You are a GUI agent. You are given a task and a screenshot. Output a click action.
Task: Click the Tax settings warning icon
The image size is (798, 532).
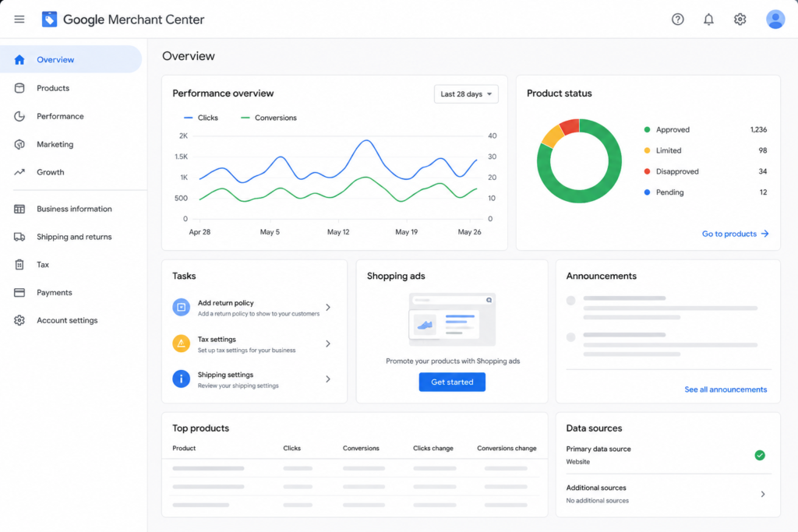tap(181, 344)
